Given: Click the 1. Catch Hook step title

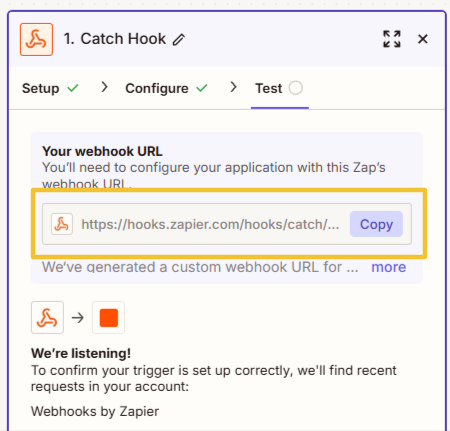Looking at the screenshot, I should click(115, 39).
